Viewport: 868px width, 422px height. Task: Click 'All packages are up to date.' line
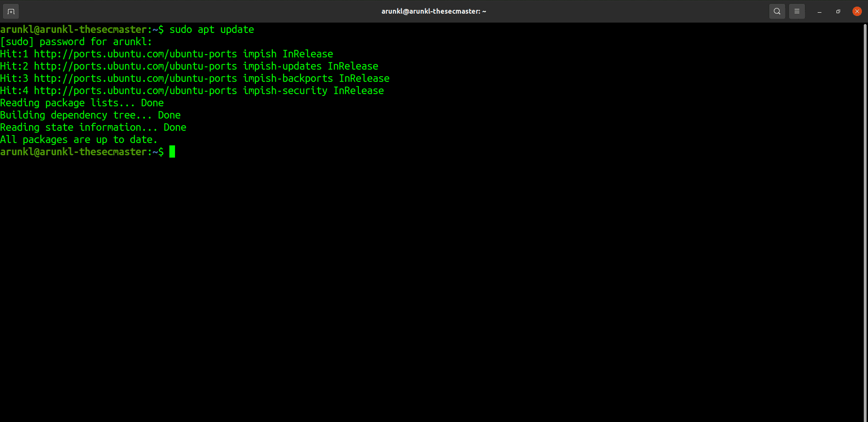[79, 140]
